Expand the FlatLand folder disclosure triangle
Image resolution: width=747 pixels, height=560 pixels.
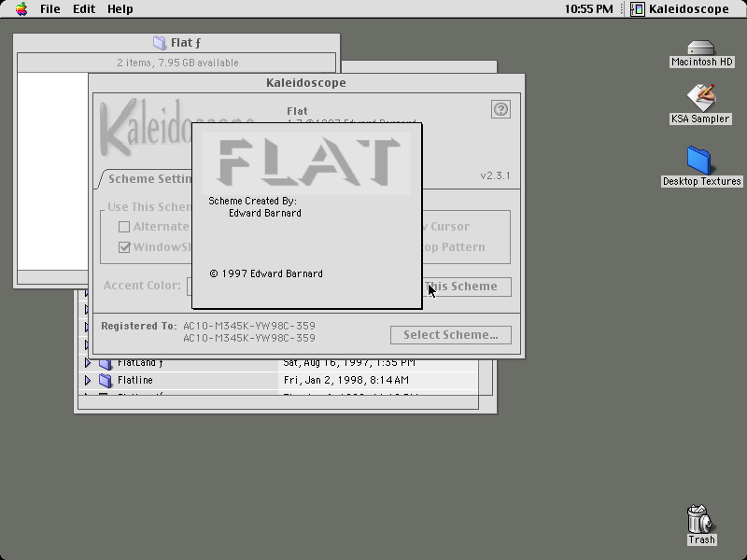click(88, 363)
